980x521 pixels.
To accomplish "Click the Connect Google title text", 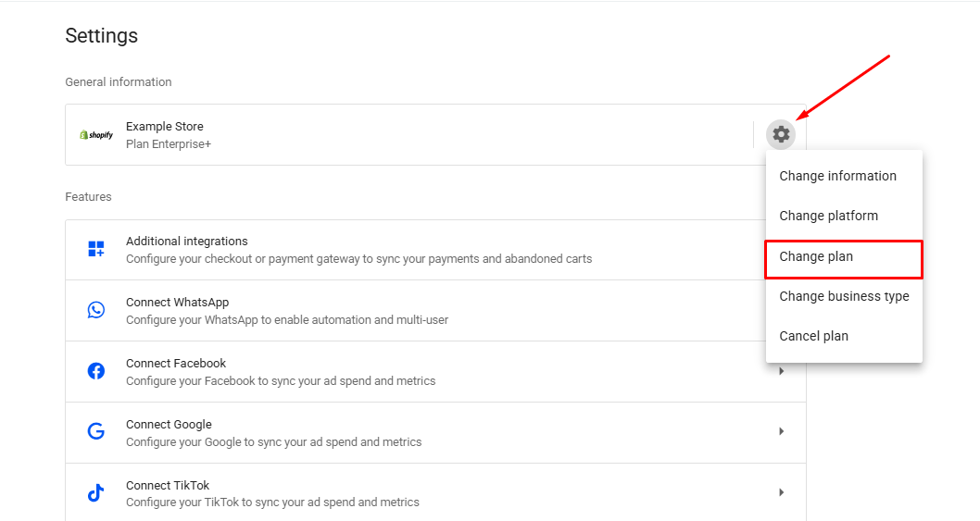I will pyautogui.click(x=169, y=424).
